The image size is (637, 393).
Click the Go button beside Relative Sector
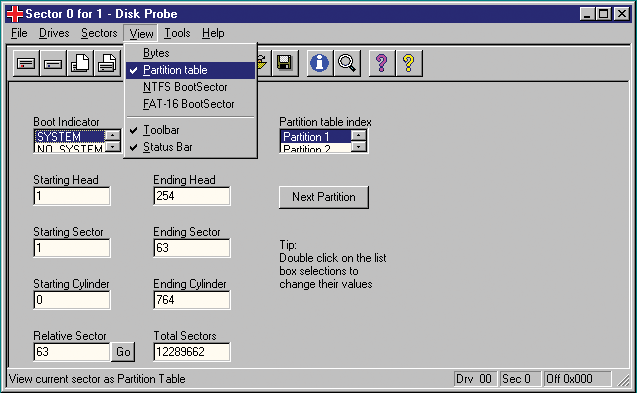123,352
